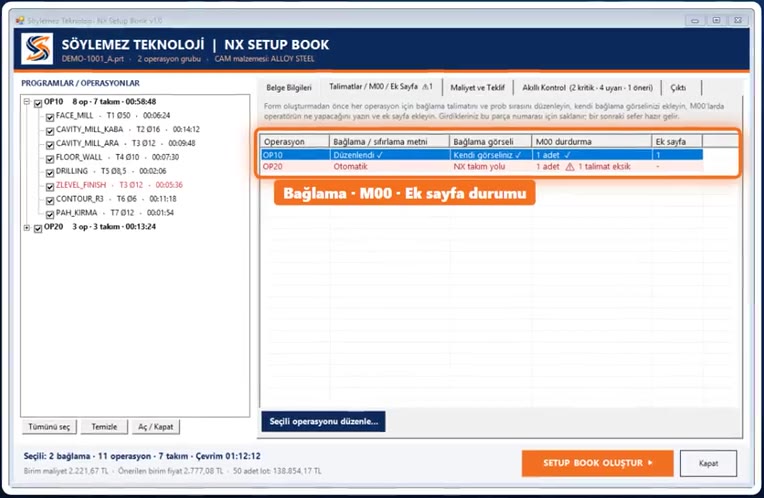Click Seçili operasyonu düzenle button
Screen dimensions: 764x498
(x=324, y=421)
